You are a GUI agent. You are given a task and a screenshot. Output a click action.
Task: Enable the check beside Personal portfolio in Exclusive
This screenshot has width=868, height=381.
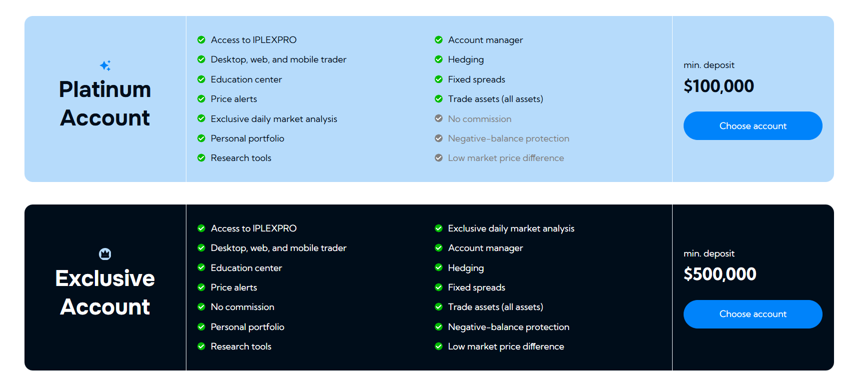point(201,326)
